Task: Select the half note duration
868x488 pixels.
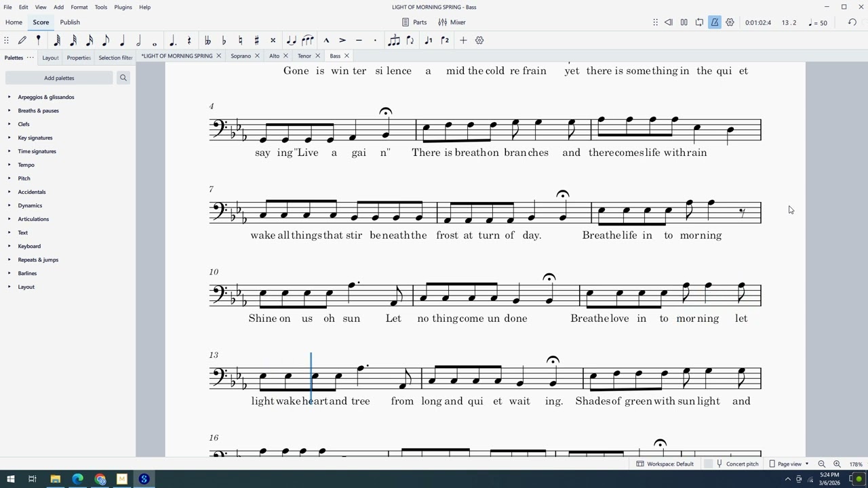Action: [x=138, y=41]
